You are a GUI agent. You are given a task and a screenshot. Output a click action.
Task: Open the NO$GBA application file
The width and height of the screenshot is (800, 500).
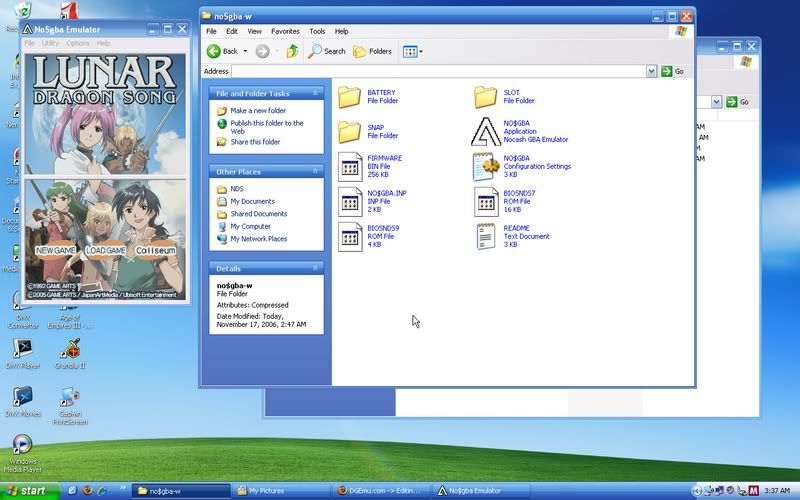(486, 131)
